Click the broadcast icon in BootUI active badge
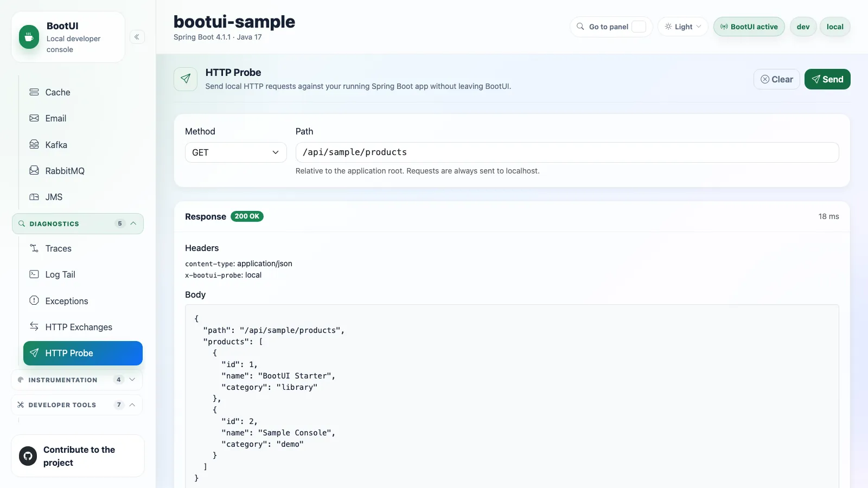 click(724, 27)
